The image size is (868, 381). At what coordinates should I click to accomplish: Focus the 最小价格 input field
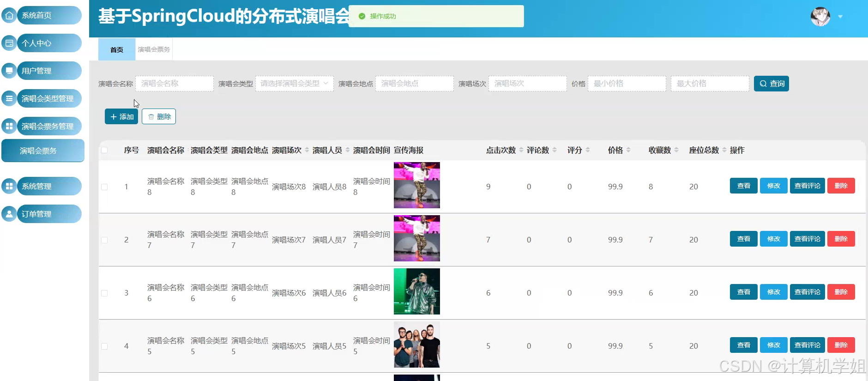[x=627, y=84]
